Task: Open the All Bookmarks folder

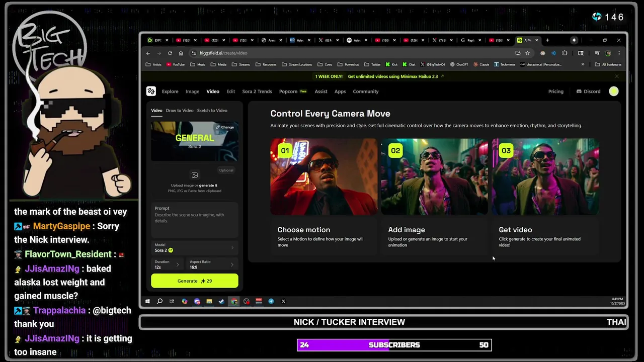Action: point(608,64)
